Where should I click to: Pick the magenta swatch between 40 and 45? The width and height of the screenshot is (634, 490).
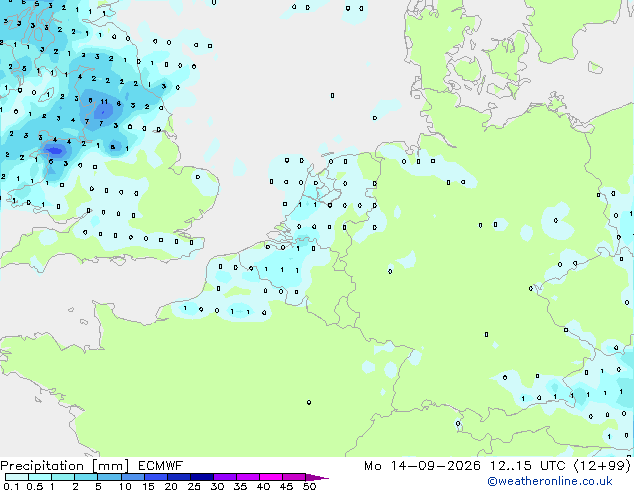pos(271,477)
